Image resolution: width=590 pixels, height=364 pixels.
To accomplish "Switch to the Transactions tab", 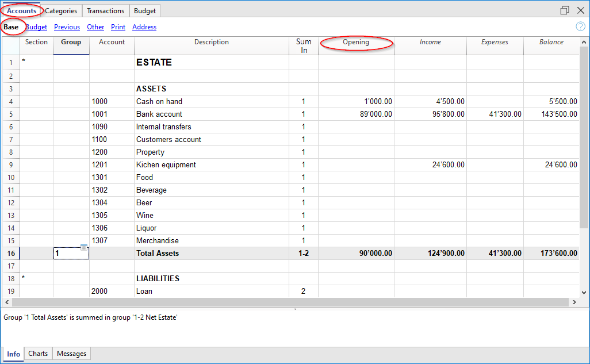I will 105,10.
